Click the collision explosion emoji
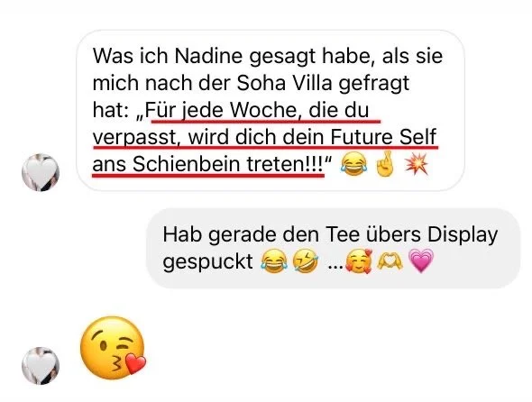Image resolution: width=532 pixels, height=402 pixels. pos(417,164)
